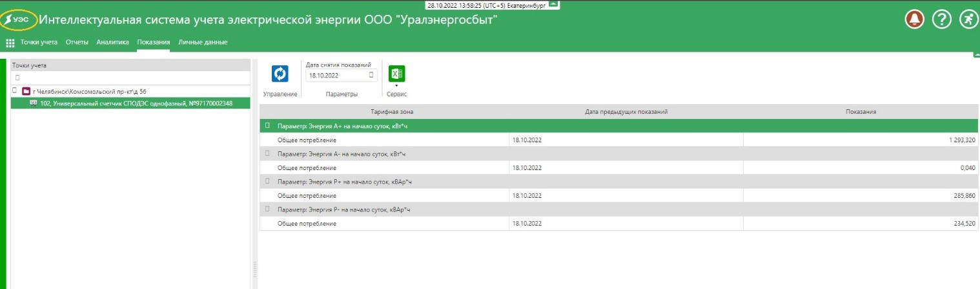Open the Отчеты tab
This screenshot has height=289, width=980.
tap(77, 43)
